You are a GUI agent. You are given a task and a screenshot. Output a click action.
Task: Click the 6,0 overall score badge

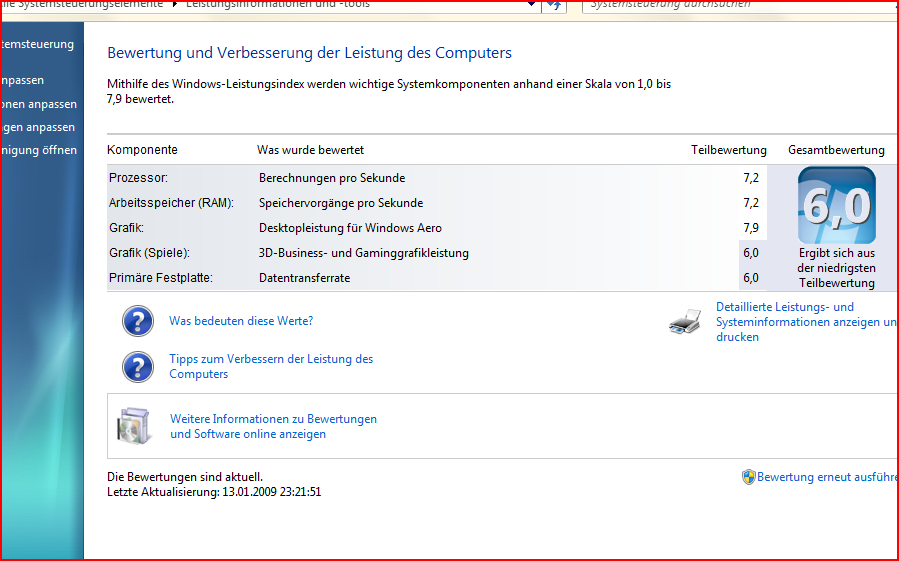pos(837,205)
